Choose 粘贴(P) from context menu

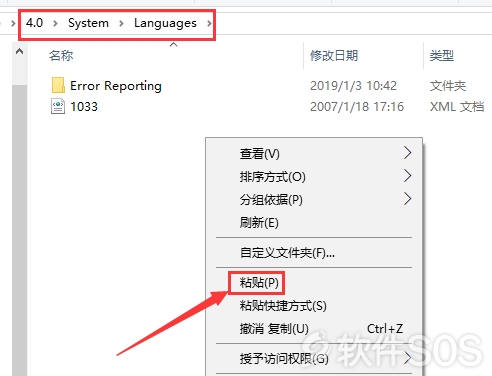click(x=314, y=283)
